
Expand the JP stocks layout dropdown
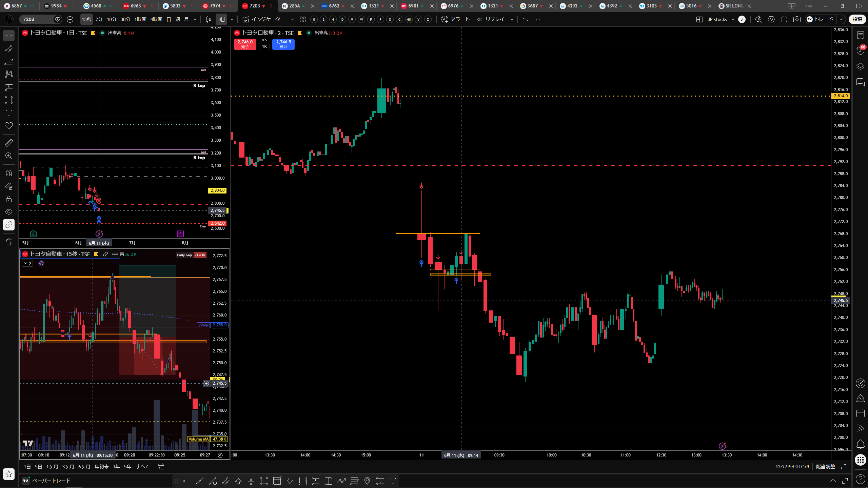pyautogui.click(x=733, y=19)
